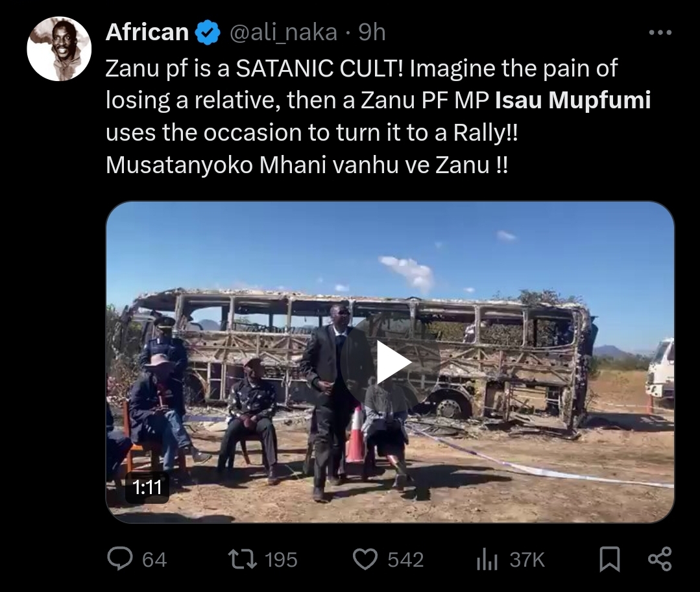Open the African profile avatar
Image resolution: width=700 pixels, height=592 pixels.
59,49
